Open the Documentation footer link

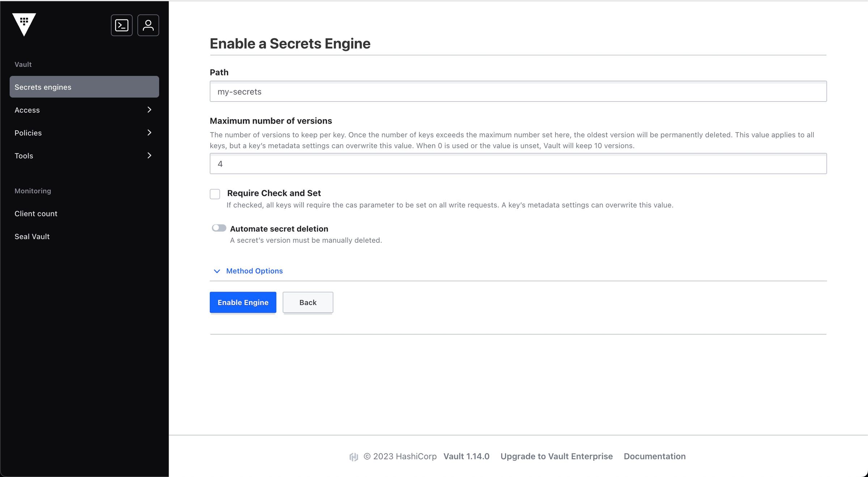click(x=654, y=456)
